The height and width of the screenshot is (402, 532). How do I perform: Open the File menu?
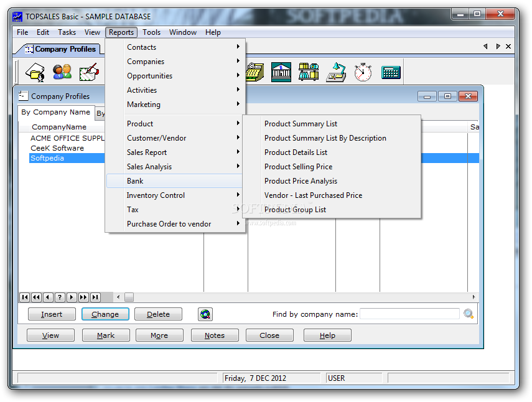coord(22,32)
